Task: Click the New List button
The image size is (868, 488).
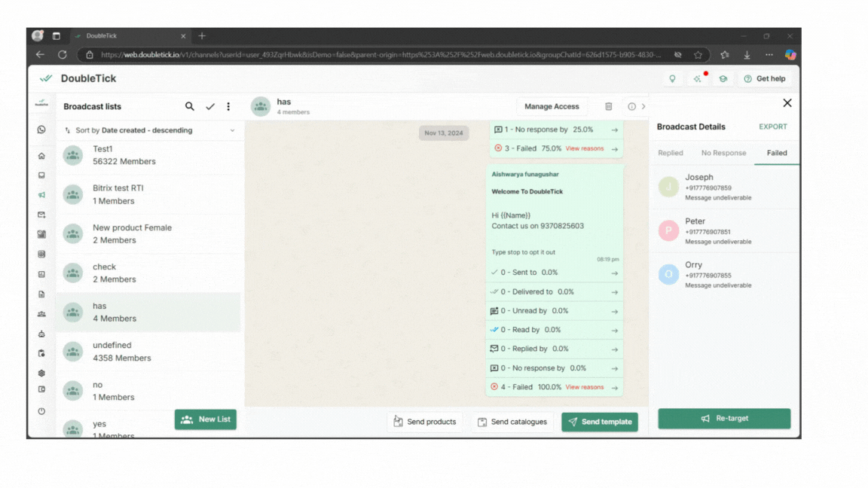Action: pos(206,419)
